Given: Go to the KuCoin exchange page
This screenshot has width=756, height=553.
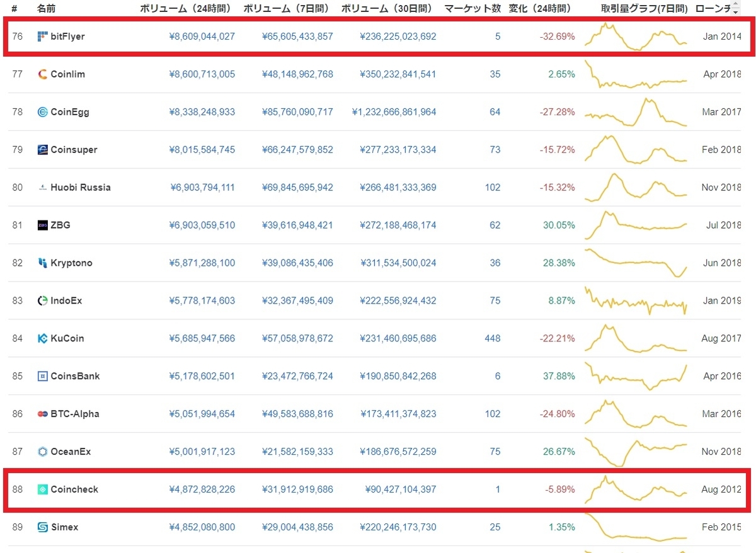Looking at the screenshot, I should 67,338.
